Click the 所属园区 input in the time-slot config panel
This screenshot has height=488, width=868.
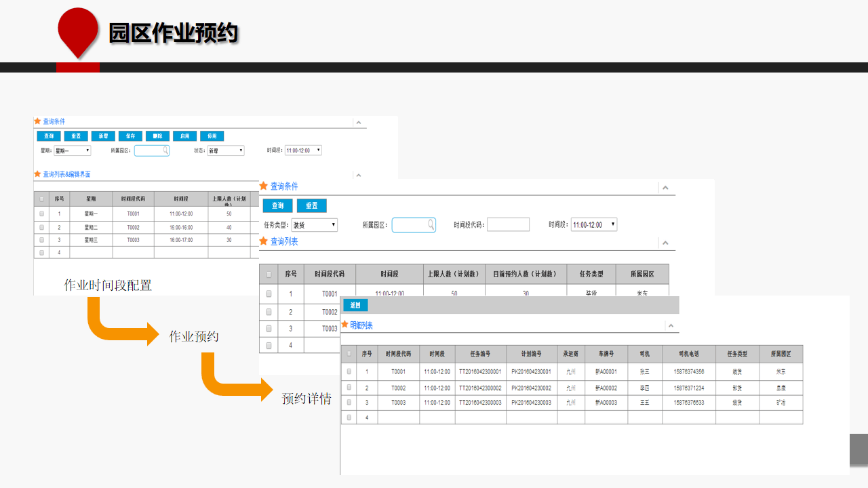coord(152,150)
